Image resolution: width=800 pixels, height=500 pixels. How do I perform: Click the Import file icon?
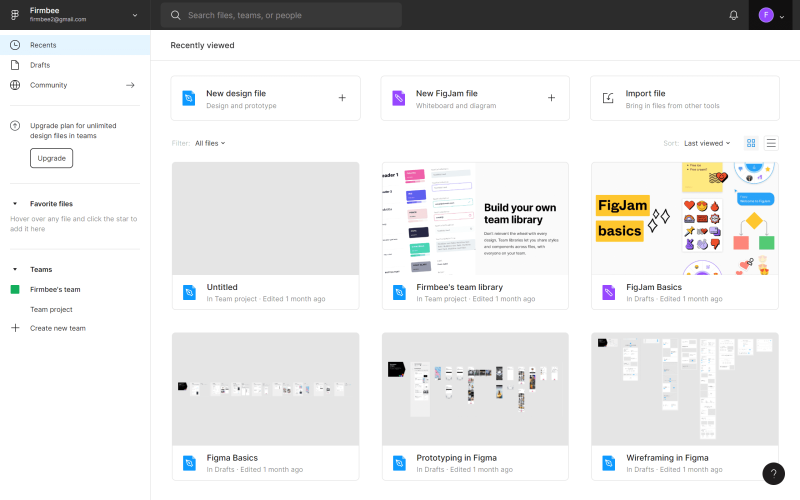pos(608,98)
